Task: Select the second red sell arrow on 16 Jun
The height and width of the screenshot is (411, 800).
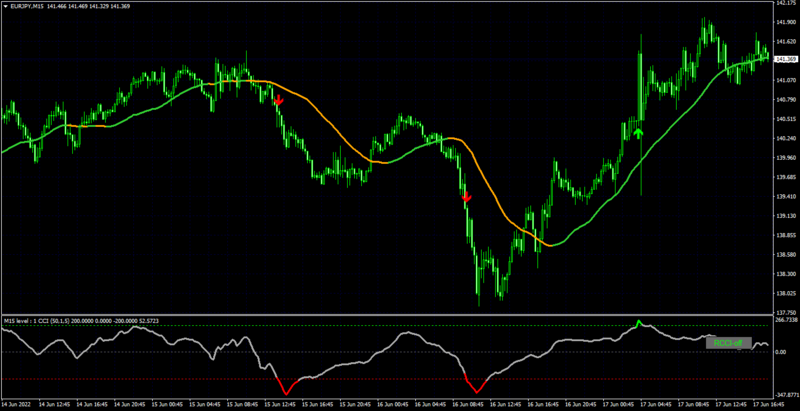Action: click(x=466, y=197)
